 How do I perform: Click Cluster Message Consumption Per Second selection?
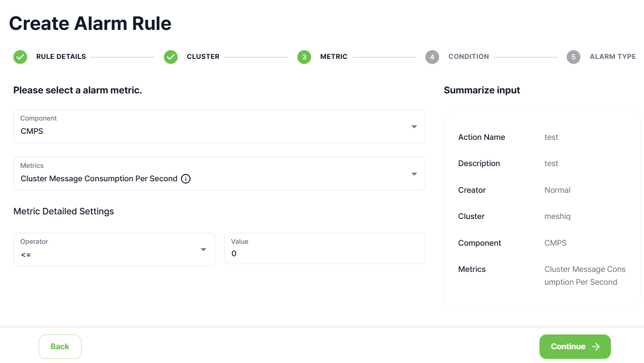(x=99, y=179)
